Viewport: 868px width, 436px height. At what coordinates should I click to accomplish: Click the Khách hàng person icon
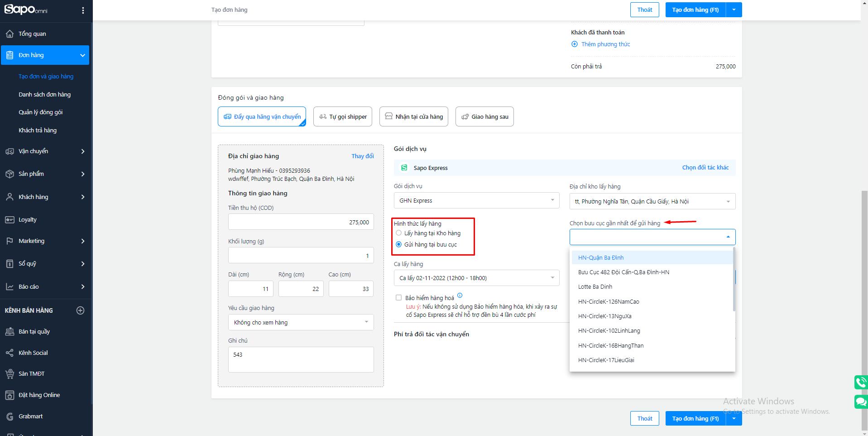pos(10,197)
